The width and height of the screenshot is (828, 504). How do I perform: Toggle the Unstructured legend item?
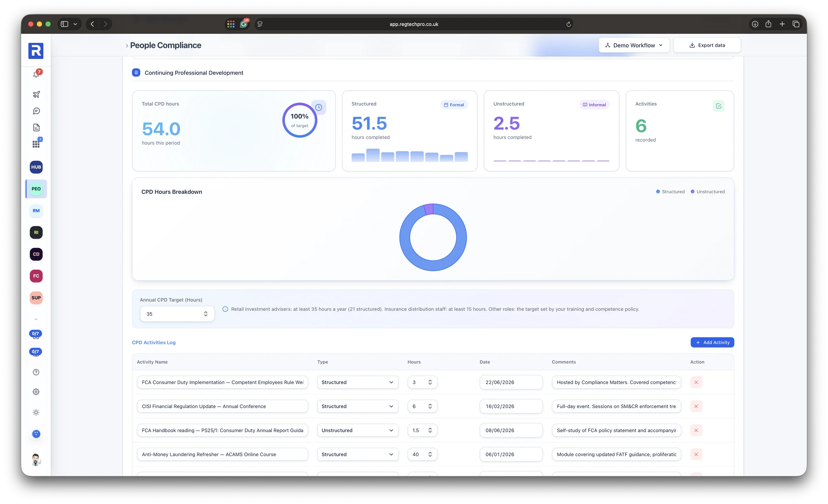click(x=708, y=192)
